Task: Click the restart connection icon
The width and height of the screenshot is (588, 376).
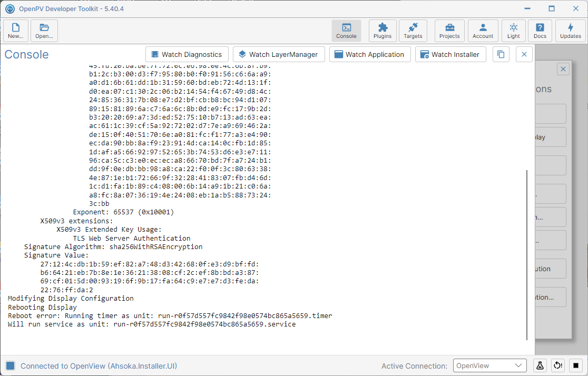Action: pos(558,365)
